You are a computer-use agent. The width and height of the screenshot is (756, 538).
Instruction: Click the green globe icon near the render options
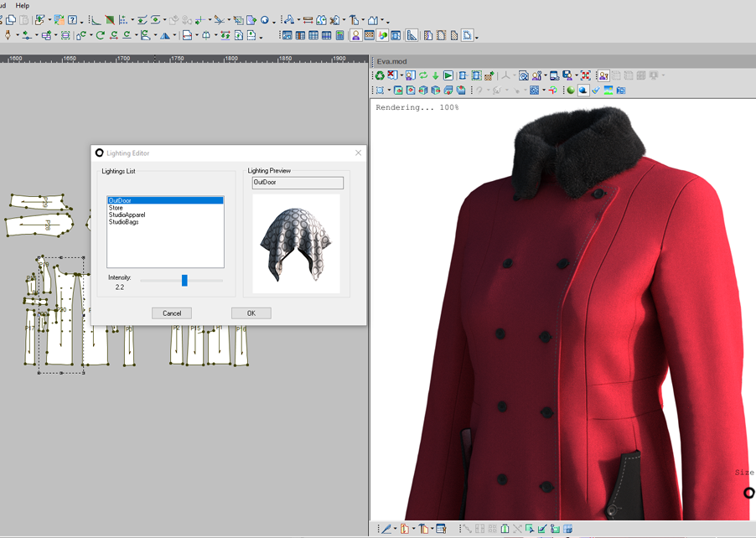570,91
